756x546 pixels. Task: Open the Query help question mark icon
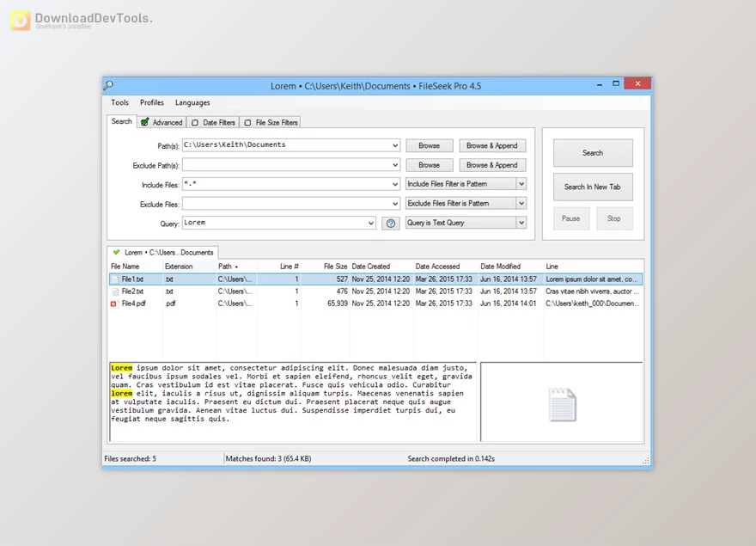[391, 222]
